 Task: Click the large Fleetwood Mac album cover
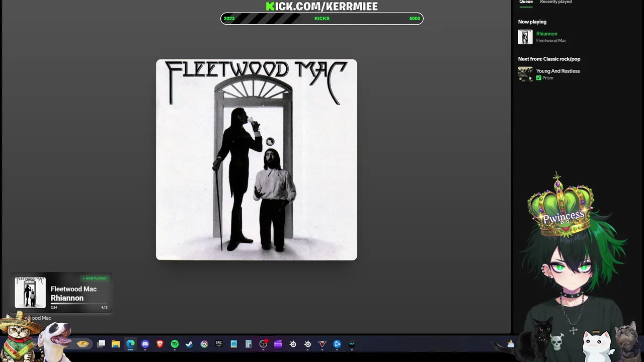pos(257,160)
